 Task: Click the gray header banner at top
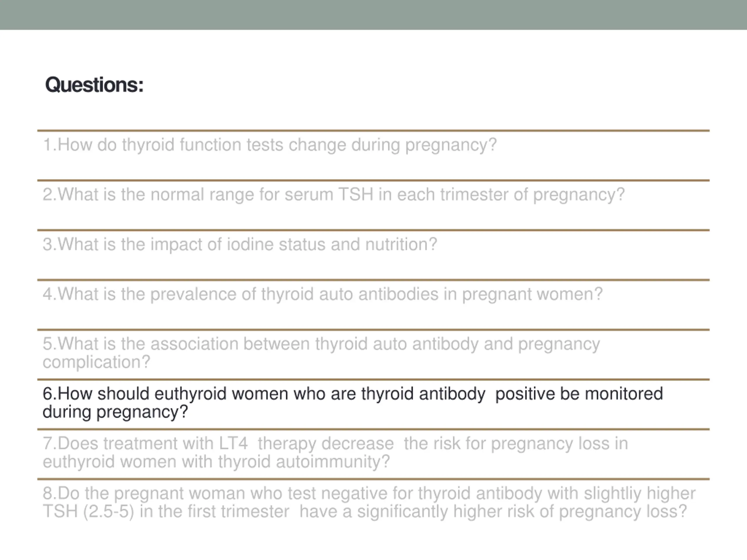click(373, 15)
